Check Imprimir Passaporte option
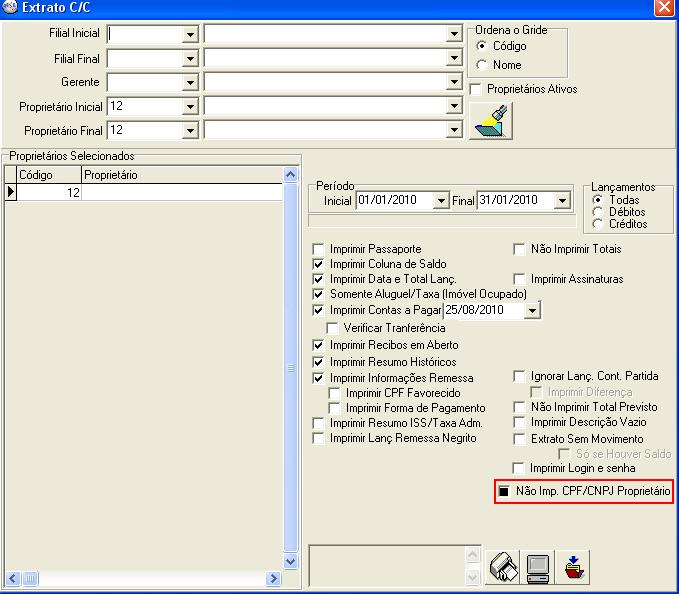 tap(319, 249)
